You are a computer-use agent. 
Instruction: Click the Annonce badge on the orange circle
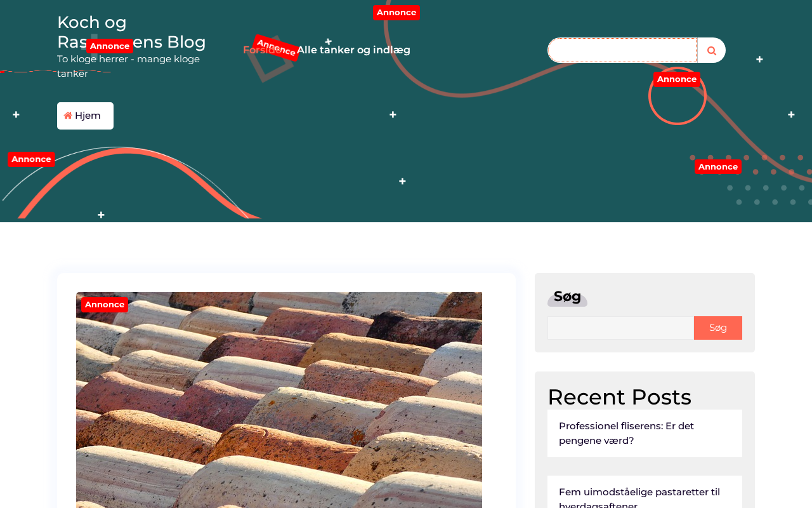coord(677,79)
